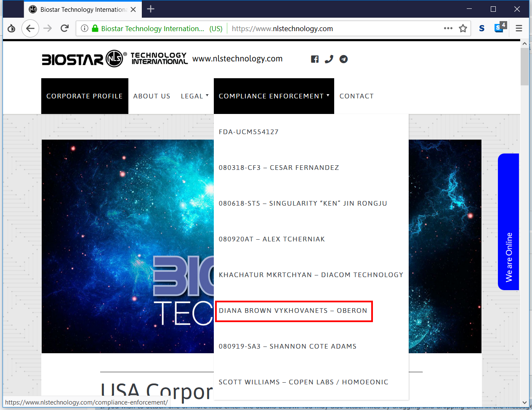Select Scott Williams – Copen Labs entry
Image resolution: width=532 pixels, height=410 pixels.
pos(303,382)
